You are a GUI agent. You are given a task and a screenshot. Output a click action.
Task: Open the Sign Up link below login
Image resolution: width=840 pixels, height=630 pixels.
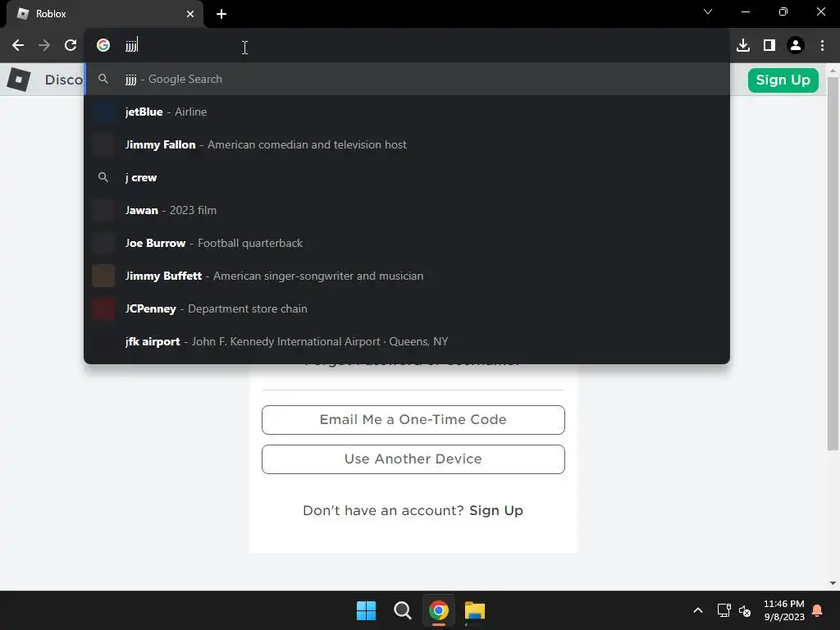point(496,510)
